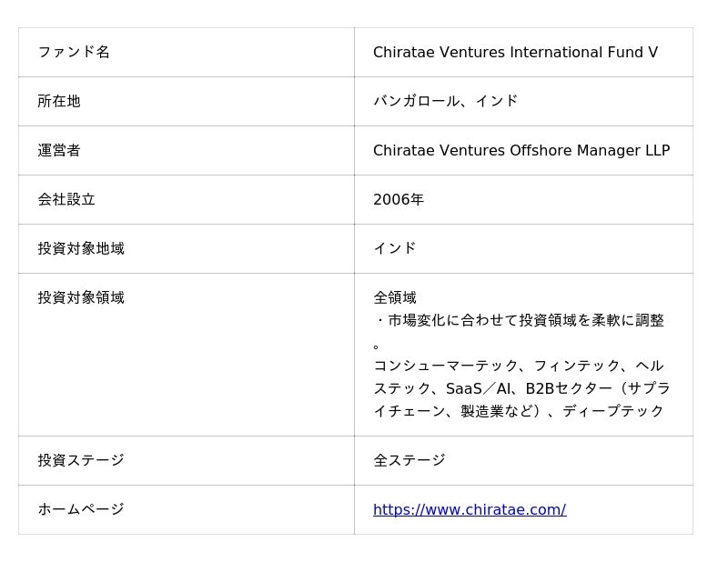Screen dimensions: 728x562
Task: Click the ファンド名 label cell
Action: point(74,53)
